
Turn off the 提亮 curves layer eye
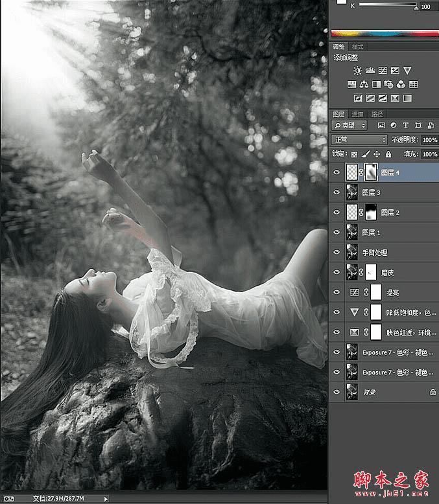(337, 292)
